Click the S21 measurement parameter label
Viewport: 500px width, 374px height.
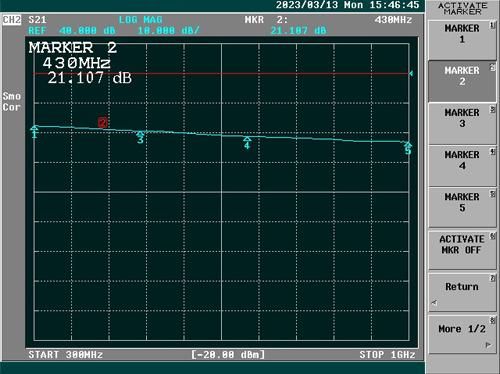coord(37,20)
